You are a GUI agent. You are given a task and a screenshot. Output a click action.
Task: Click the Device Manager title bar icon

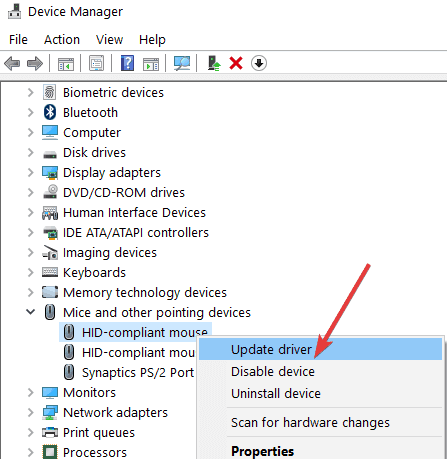click(x=14, y=11)
